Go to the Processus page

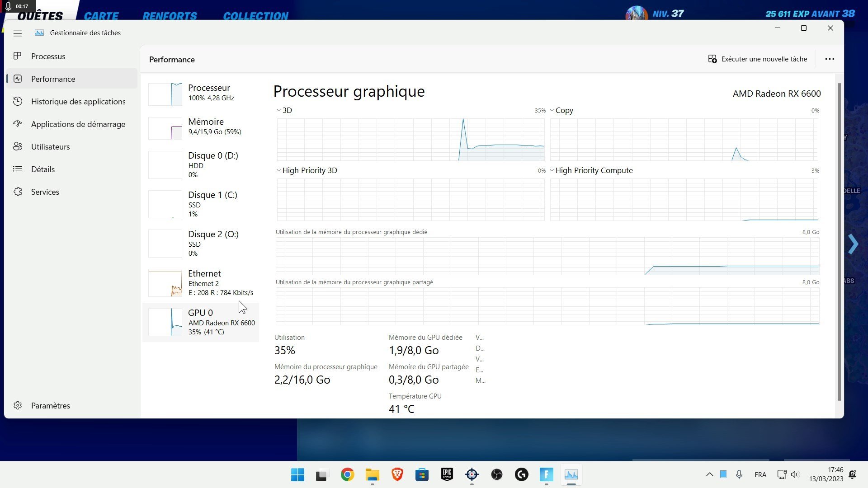click(72, 56)
